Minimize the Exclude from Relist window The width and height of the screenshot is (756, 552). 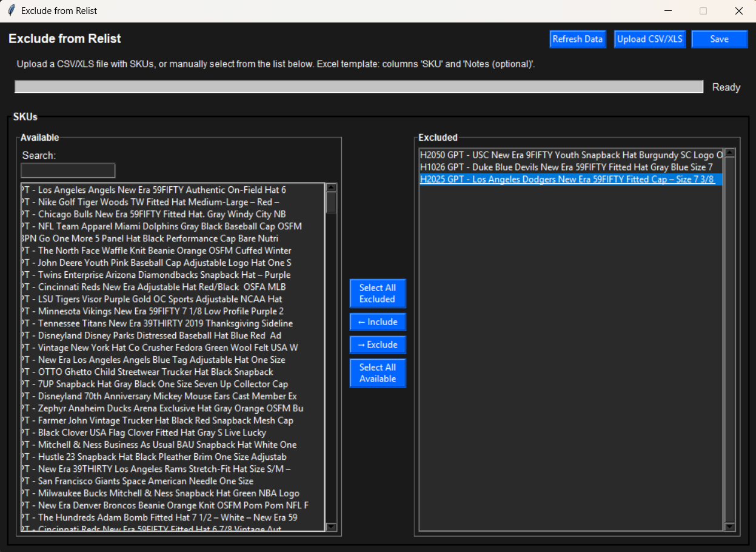click(x=668, y=11)
